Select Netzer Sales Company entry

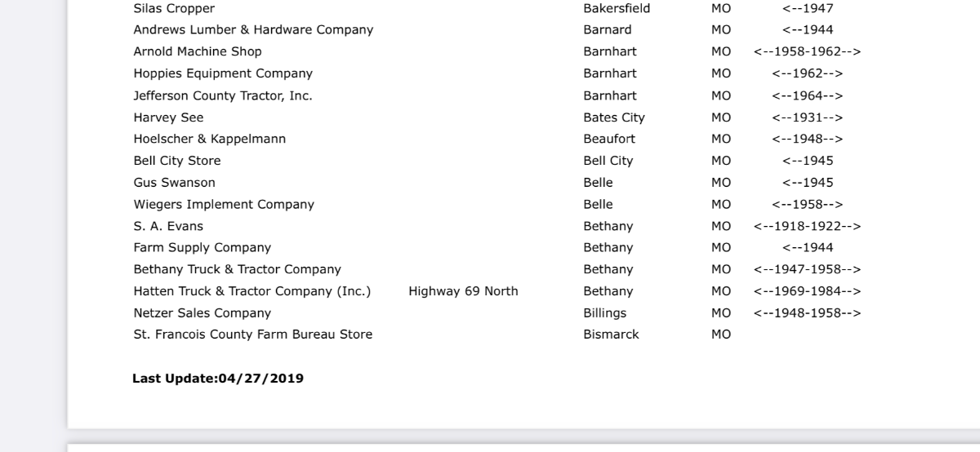coord(203,312)
